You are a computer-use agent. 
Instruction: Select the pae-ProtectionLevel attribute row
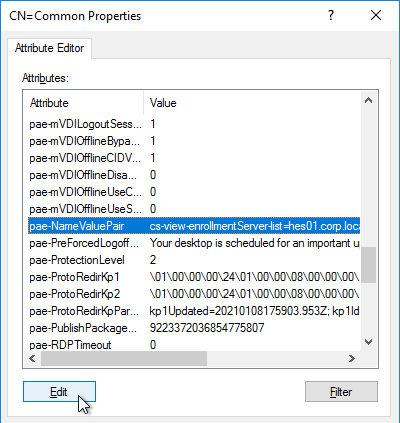coord(194,260)
